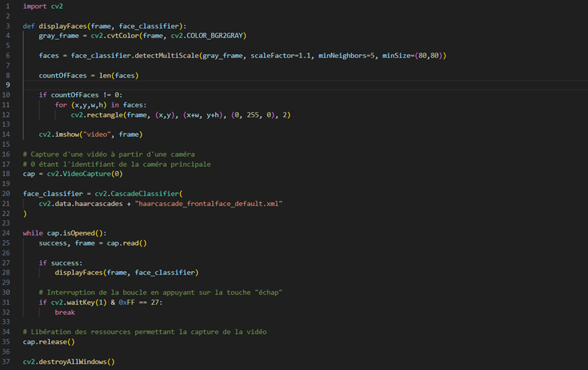Click 'cv2.waitKey(1)' call
Screen dimensions: 588x370
[x=79, y=303]
